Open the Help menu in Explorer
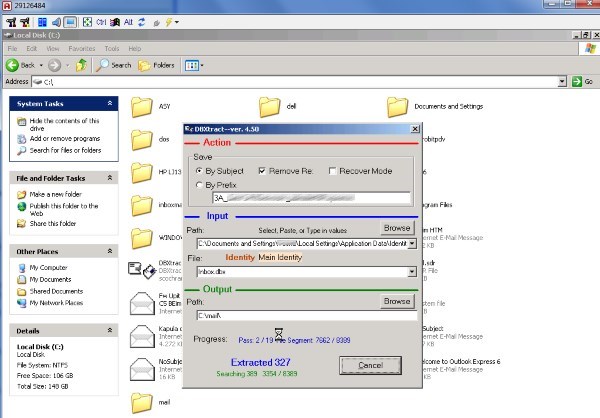The height and width of the screenshot is (418, 600). coord(135,49)
